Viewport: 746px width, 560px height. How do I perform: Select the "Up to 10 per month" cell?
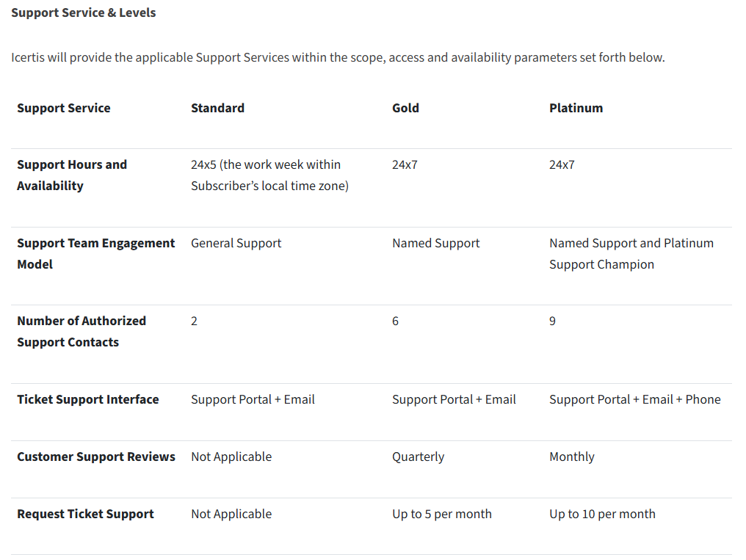[602, 514]
